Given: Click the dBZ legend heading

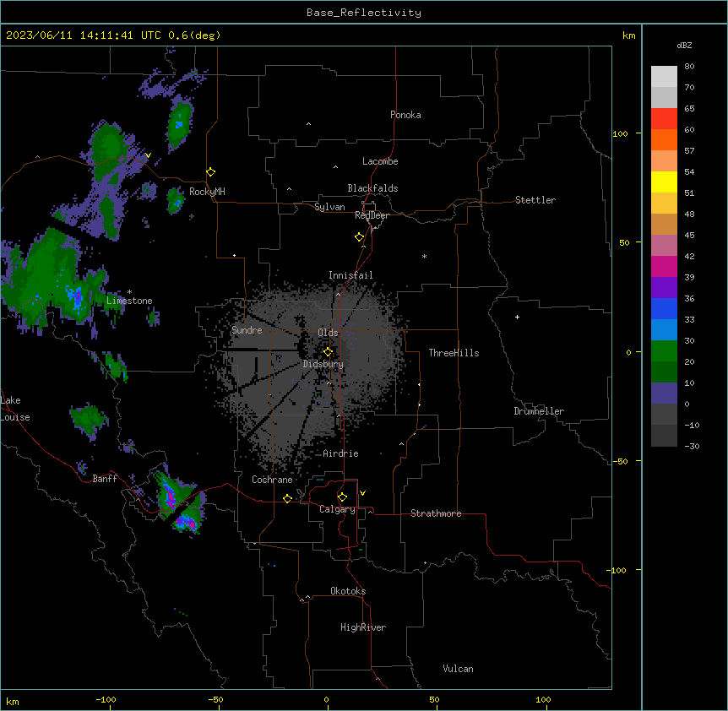Looking at the screenshot, I should (684, 45).
